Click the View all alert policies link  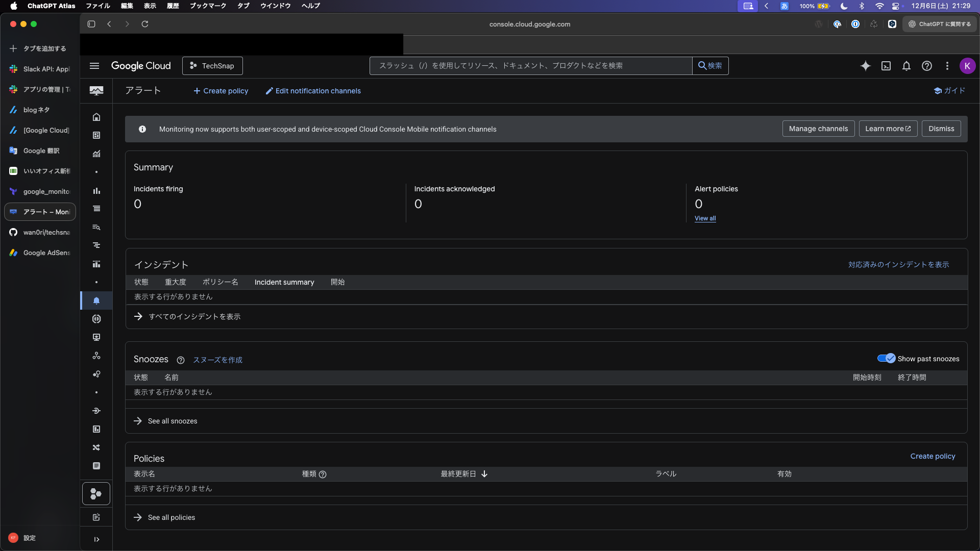coord(705,218)
